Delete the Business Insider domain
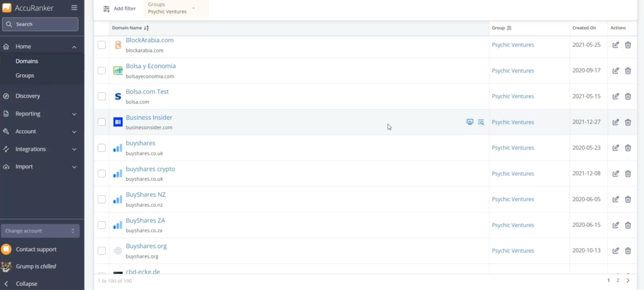Viewport: 644px width, 290px height. 628,122
